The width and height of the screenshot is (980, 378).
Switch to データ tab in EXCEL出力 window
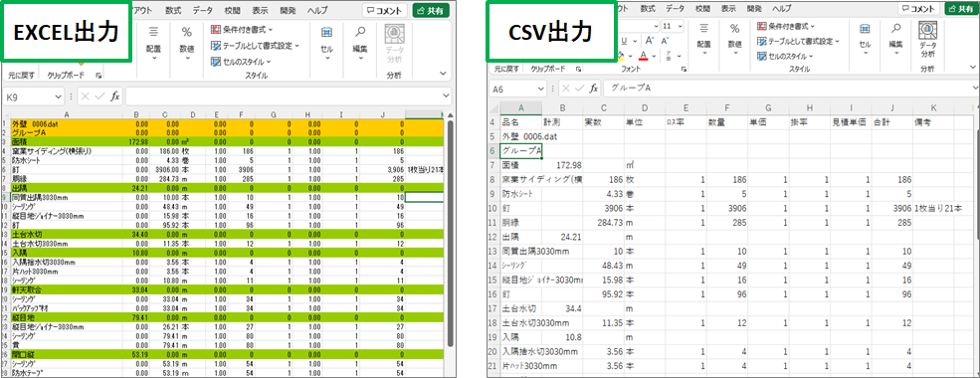(203, 11)
